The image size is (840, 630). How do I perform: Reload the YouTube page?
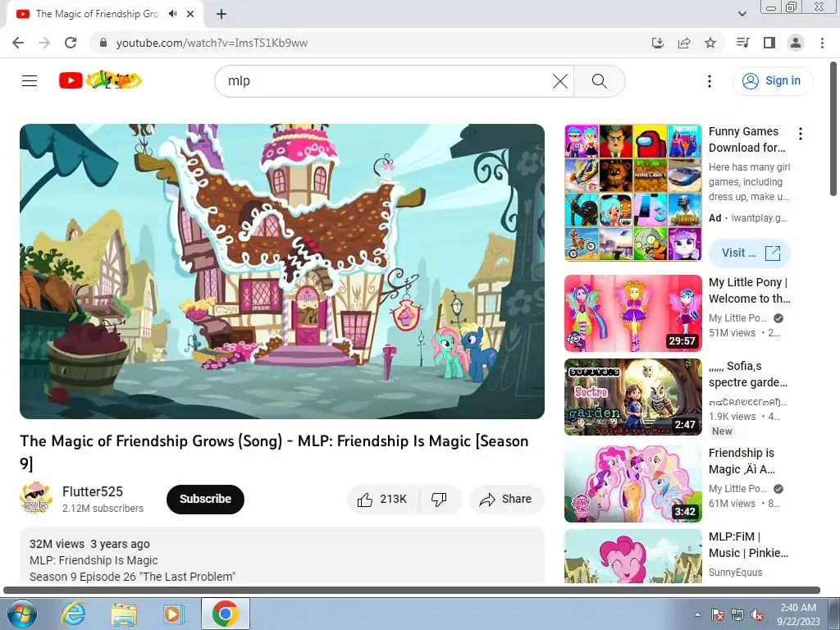coord(71,43)
